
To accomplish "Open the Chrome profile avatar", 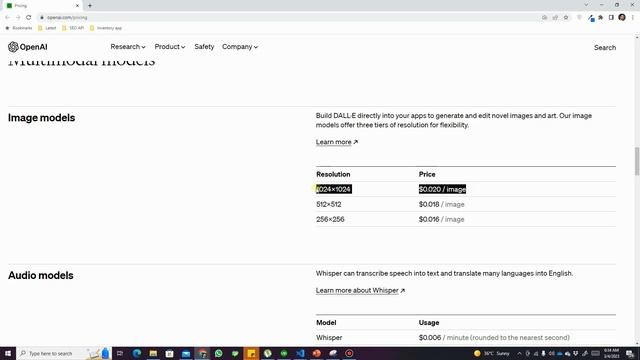I will pos(622,17).
